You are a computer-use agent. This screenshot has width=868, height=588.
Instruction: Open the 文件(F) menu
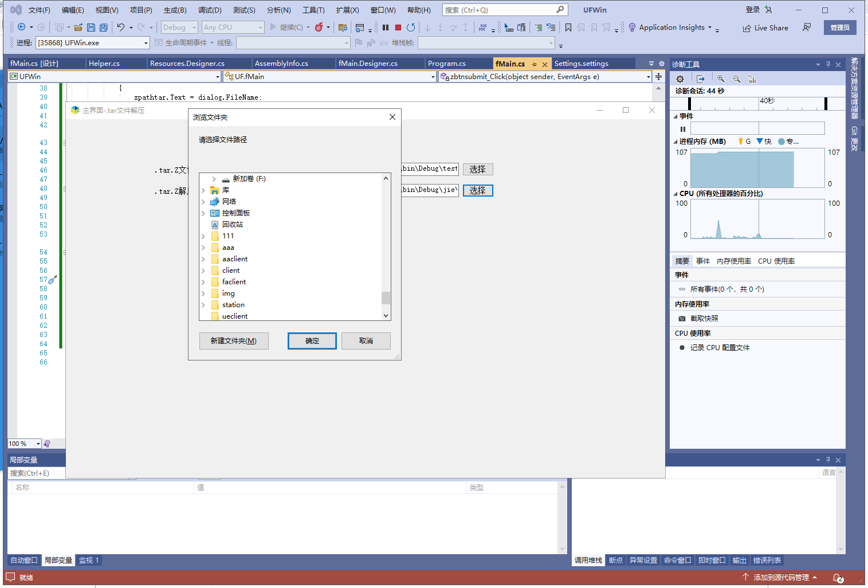coord(39,10)
